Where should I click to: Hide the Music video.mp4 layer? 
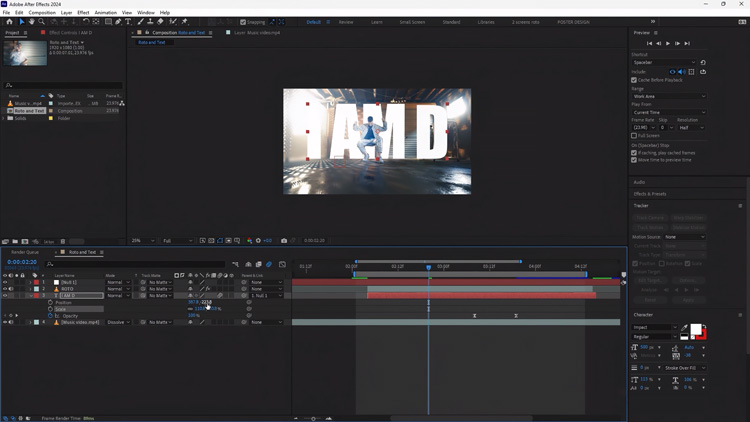pyautogui.click(x=5, y=322)
